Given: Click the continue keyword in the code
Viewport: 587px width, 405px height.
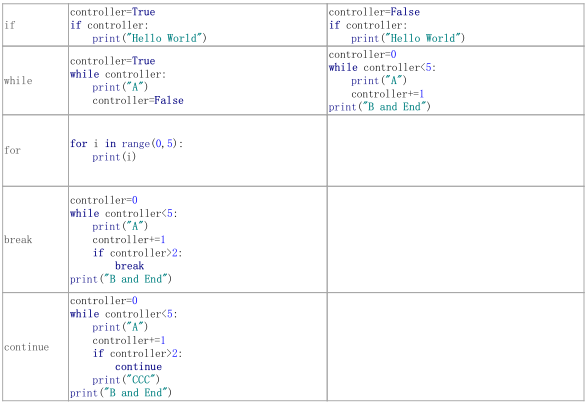Looking at the screenshot, I should coord(138,366).
